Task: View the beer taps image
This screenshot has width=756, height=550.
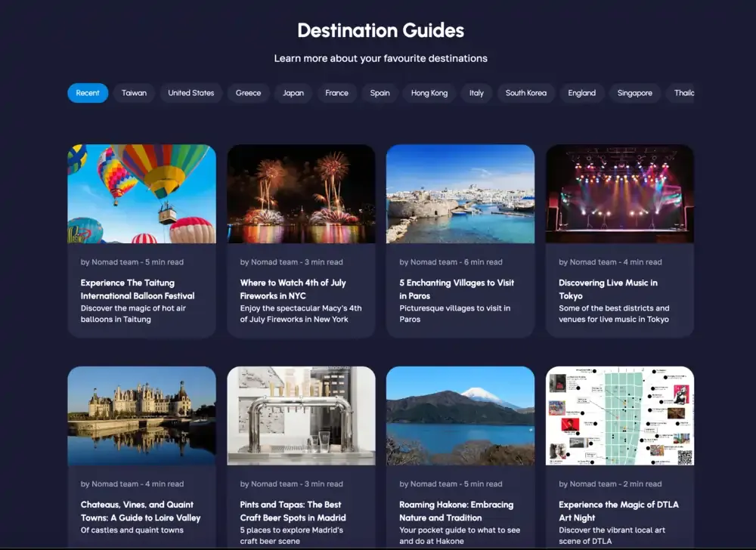Action: [x=302, y=416]
